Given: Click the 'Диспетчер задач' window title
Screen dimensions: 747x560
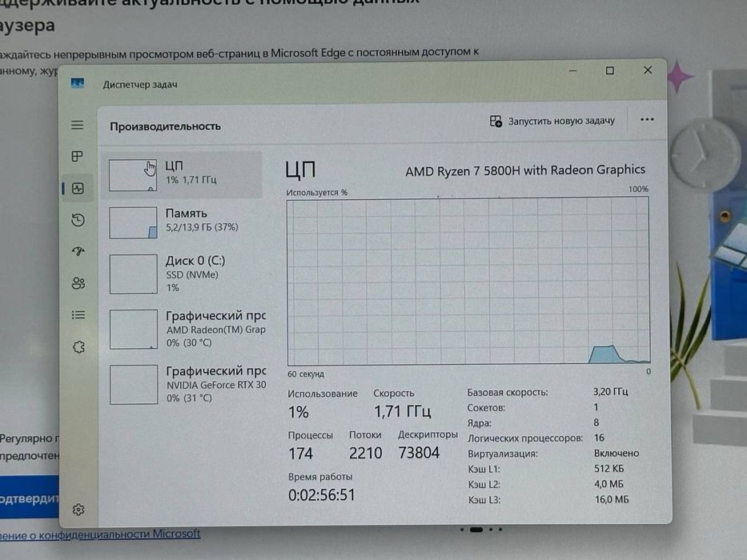Looking at the screenshot, I should coord(140,84).
